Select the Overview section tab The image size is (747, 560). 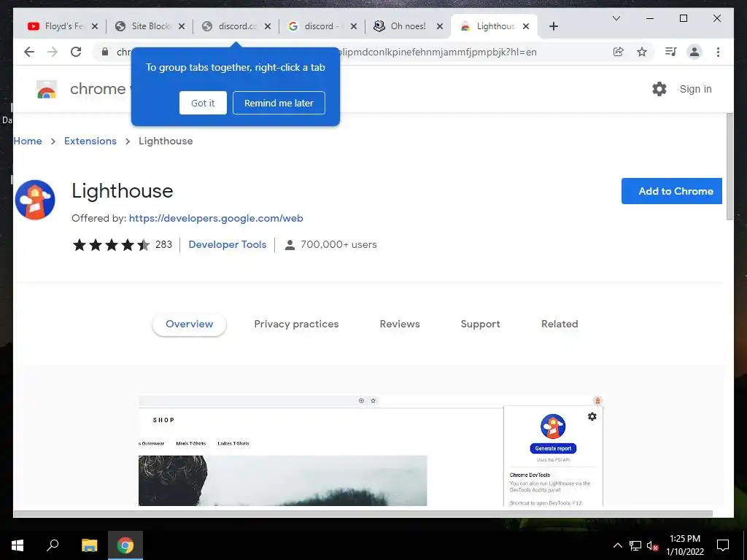[189, 324]
